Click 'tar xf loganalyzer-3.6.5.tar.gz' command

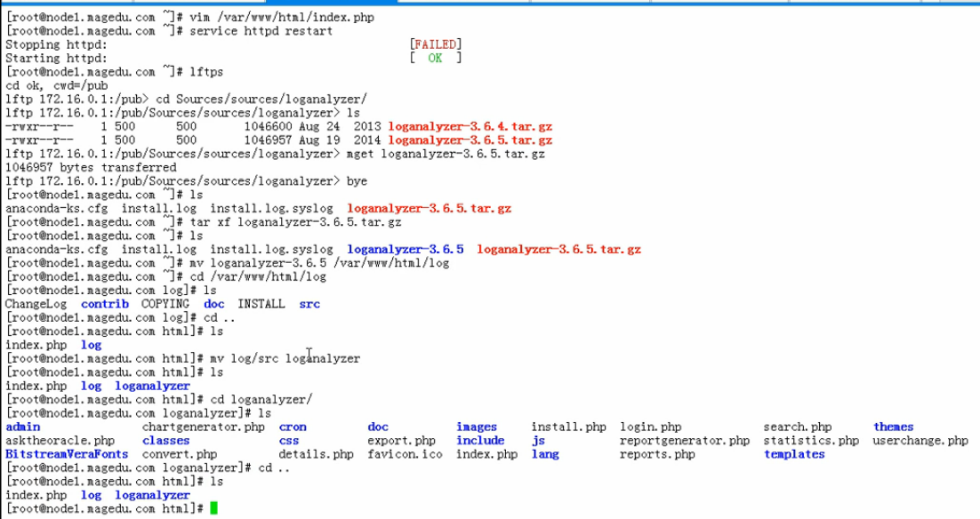pos(295,222)
